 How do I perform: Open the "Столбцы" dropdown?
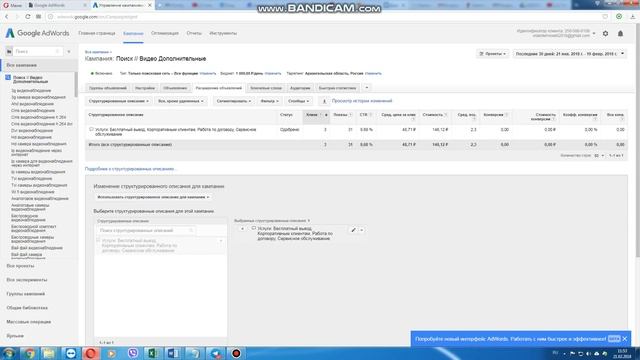(x=298, y=101)
